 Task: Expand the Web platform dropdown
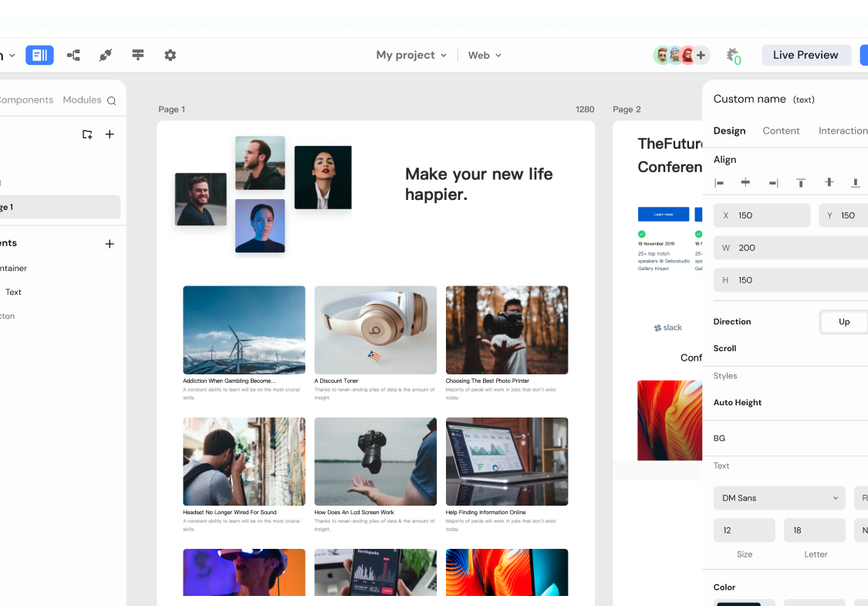point(485,55)
